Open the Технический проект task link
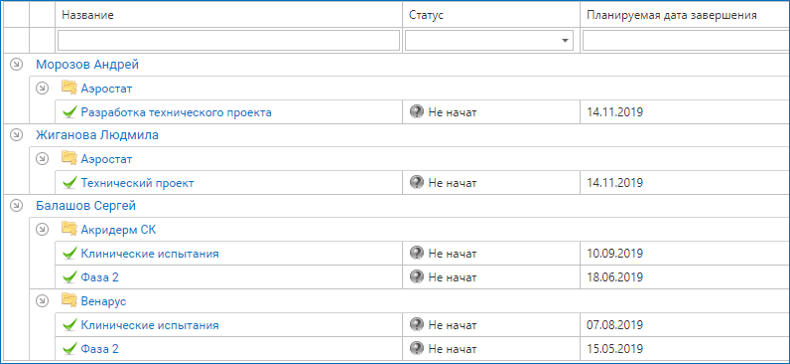Screen dimensions: 790x364 click(138, 184)
